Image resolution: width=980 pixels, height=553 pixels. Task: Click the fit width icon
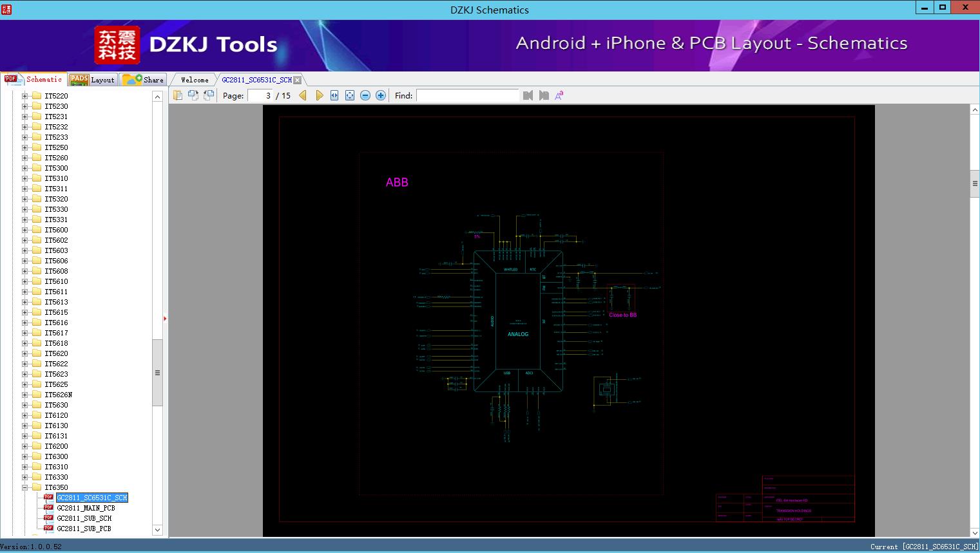(x=334, y=95)
